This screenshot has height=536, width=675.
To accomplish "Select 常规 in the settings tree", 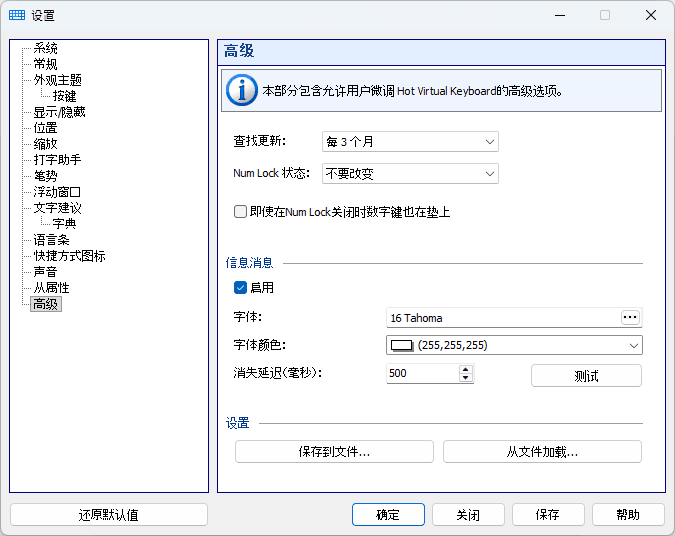I will point(45,64).
